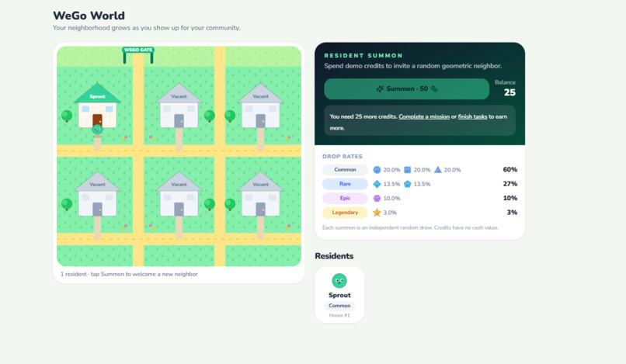Click the credits coin icon on Summon button
The width and height of the screenshot is (626, 364).
point(434,89)
